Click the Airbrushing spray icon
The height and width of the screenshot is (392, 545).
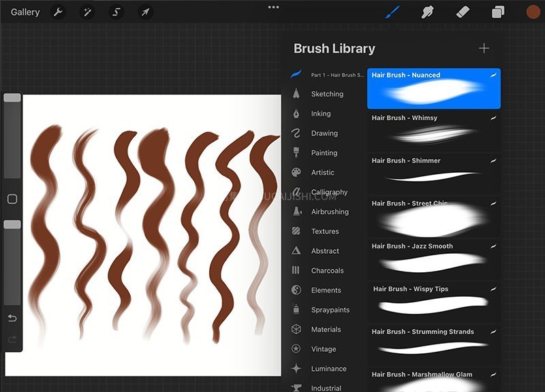297,212
